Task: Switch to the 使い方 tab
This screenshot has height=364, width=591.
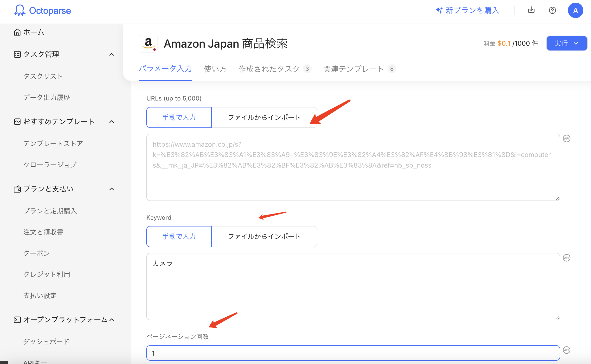Action: (215, 69)
